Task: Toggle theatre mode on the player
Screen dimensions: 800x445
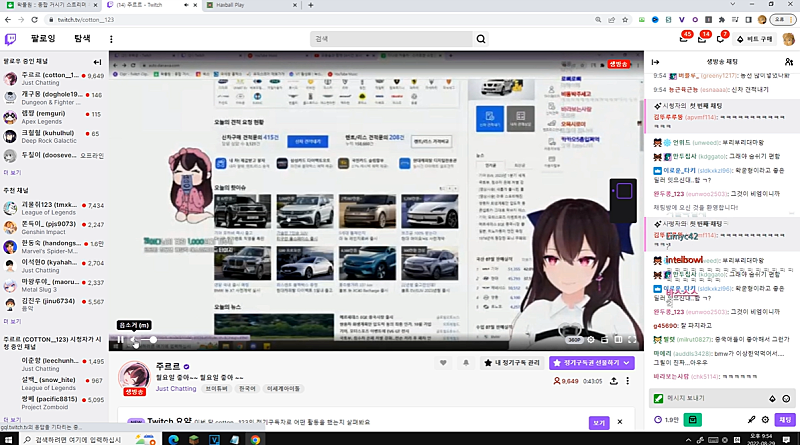Action: 619,340
